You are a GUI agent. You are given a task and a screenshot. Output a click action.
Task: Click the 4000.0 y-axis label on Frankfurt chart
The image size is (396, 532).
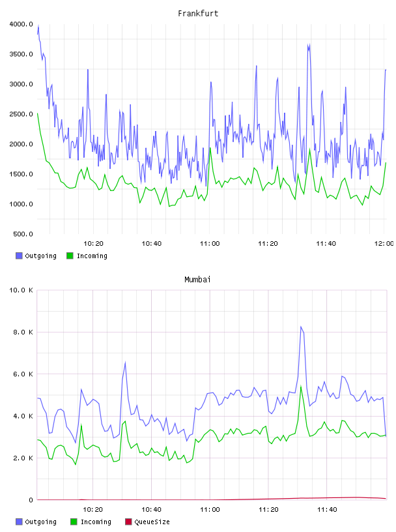(x=21, y=24)
